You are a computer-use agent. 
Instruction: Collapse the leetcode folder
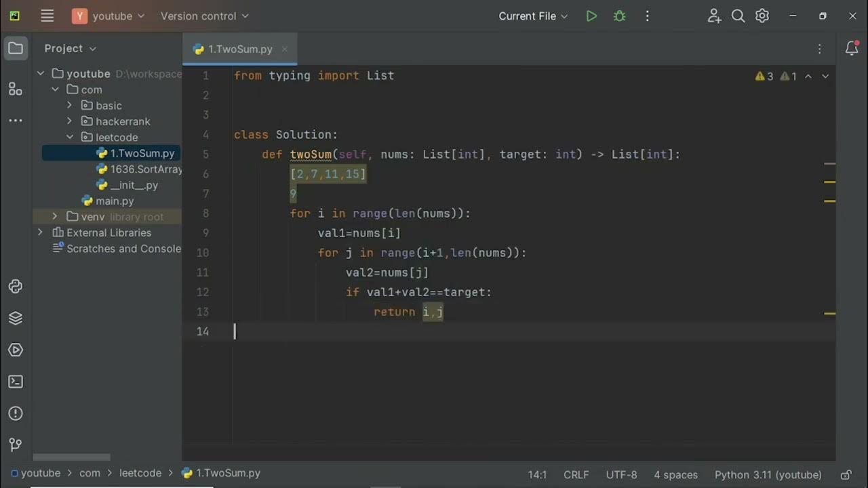pos(69,137)
